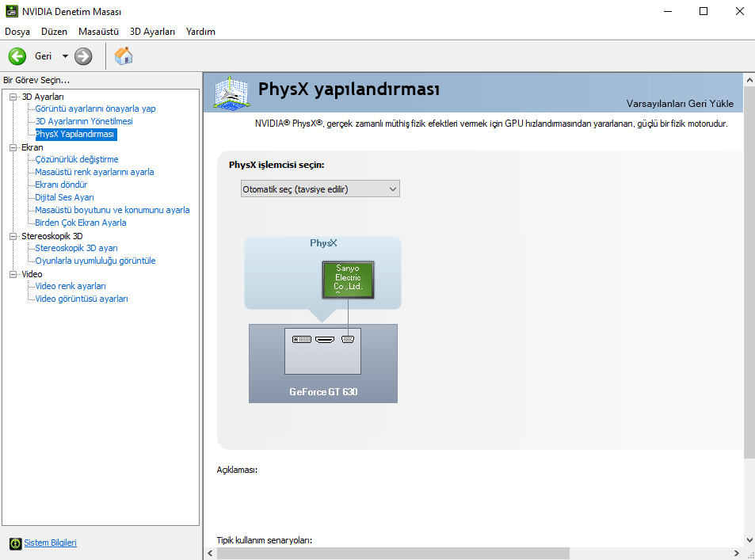Click the grey Forward arrow icon
The image size is (755, 560).
83,56
